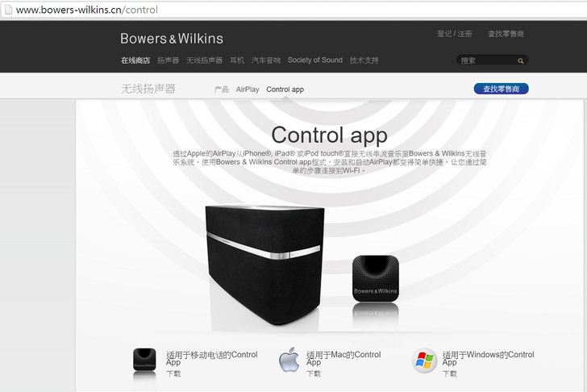Click the AirPlay description paragraph

[330, 162]
